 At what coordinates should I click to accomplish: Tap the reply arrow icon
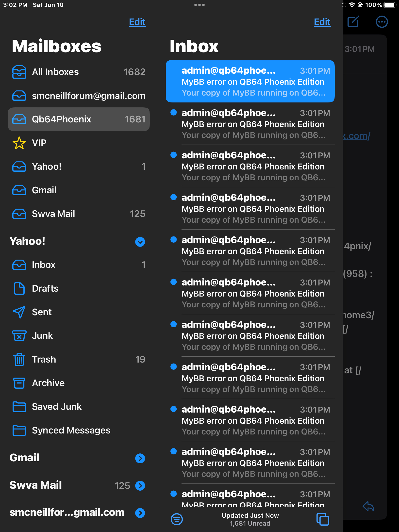(368, 506)
